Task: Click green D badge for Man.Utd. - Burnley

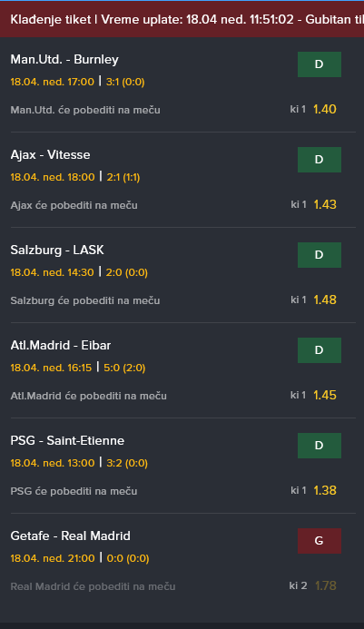Action: point(319,64)
